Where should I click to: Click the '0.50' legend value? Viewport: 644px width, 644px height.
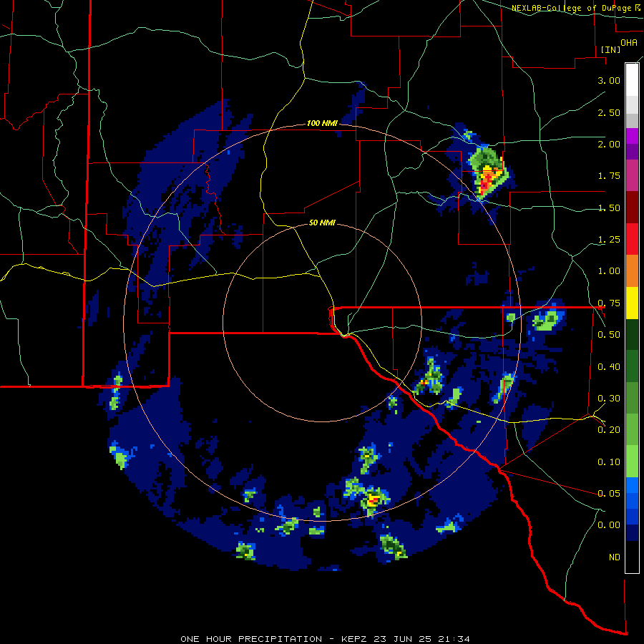609,335
